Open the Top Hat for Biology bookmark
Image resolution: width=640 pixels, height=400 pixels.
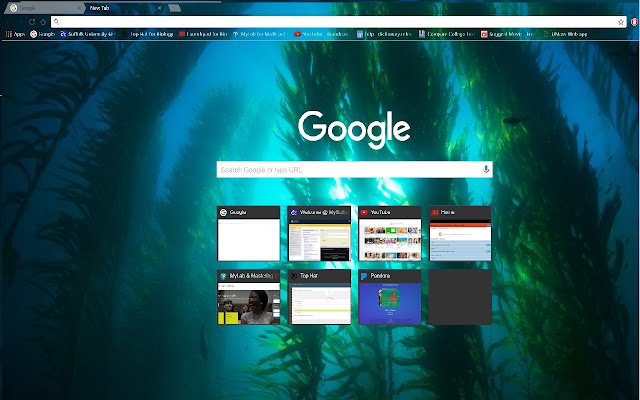click(147, 34)
